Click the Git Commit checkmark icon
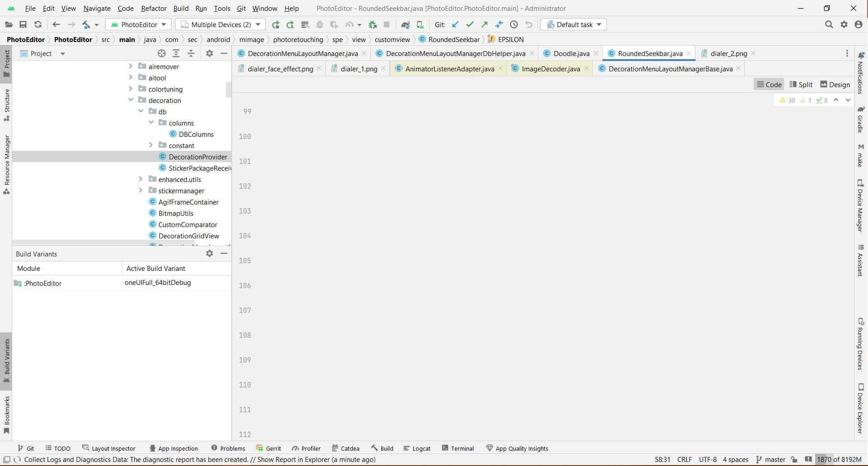This screenshot has height=466, width=868. [470, 24]
